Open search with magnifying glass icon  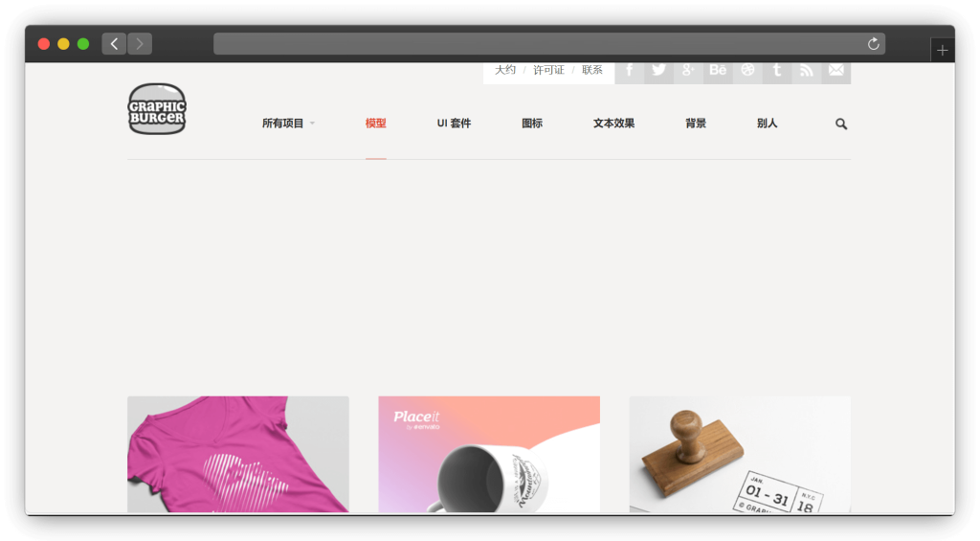point(841,124)
